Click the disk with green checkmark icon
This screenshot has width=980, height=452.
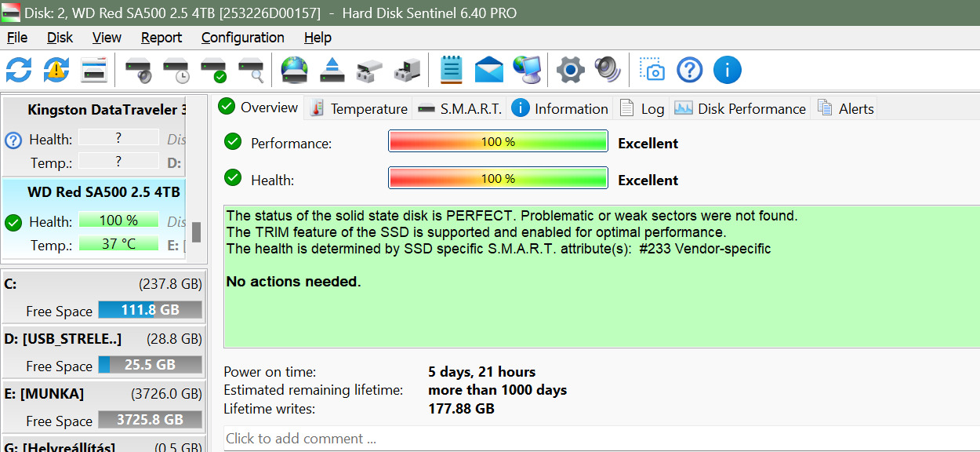point(214,71)
